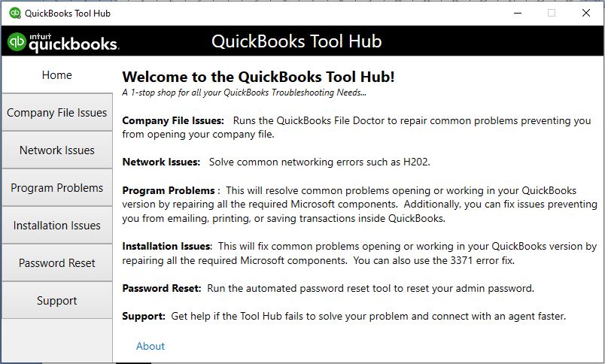The height and width of the screenshot is (364, 605).
Task: Close the QuickBooks Tool Hub window
Action: pyautogui.click(x=586, y=13)
